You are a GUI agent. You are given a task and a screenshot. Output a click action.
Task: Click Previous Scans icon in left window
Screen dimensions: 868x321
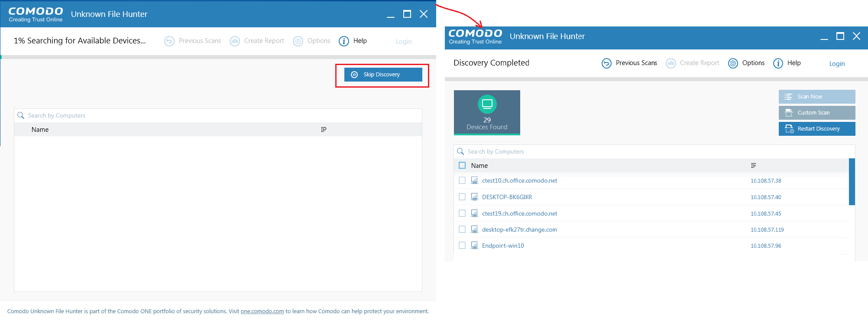click(x=169, y=41)
